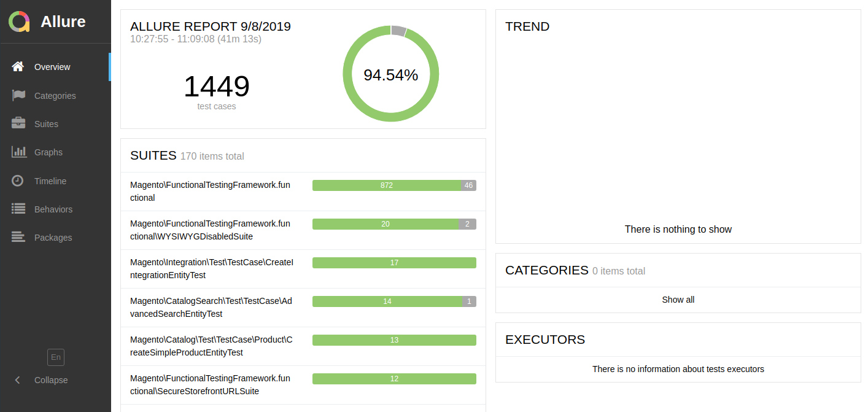Click Show all under Categories
868x412 pixels.
click(678, 300)
